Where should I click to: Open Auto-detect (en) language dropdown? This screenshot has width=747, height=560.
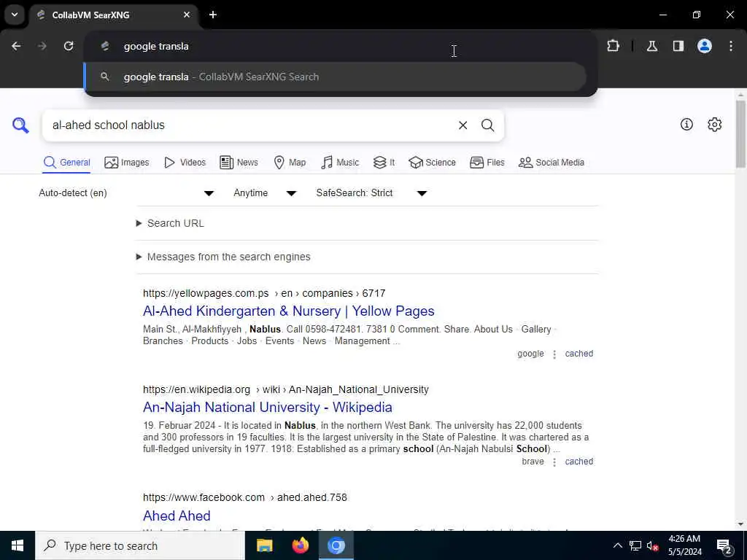point(126,192)
